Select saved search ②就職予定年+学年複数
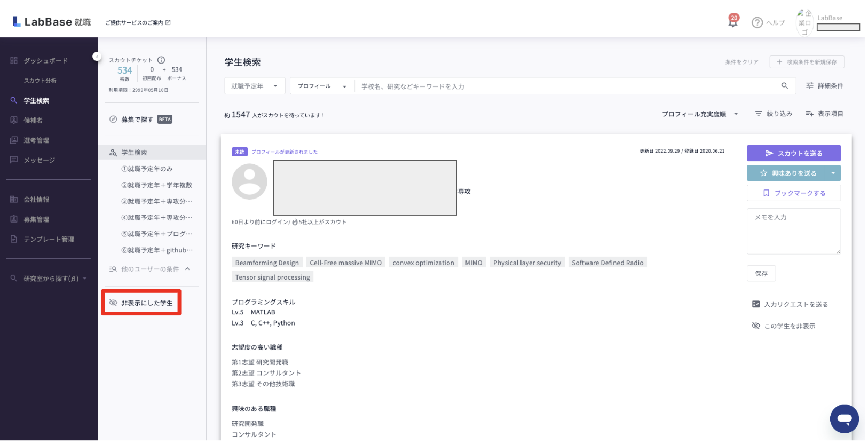The height and width of the screenshot is (444, 868). 156,185
